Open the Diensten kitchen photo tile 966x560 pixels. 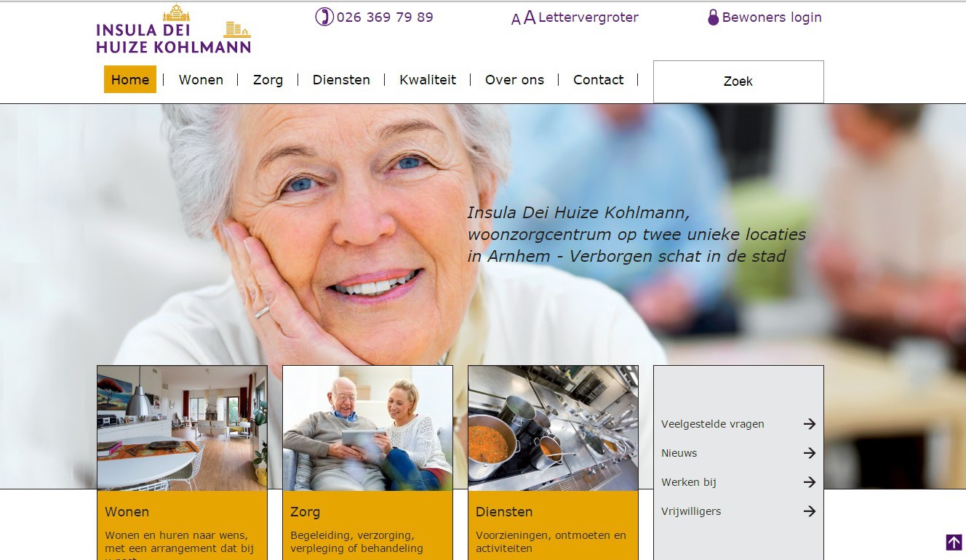553,428
